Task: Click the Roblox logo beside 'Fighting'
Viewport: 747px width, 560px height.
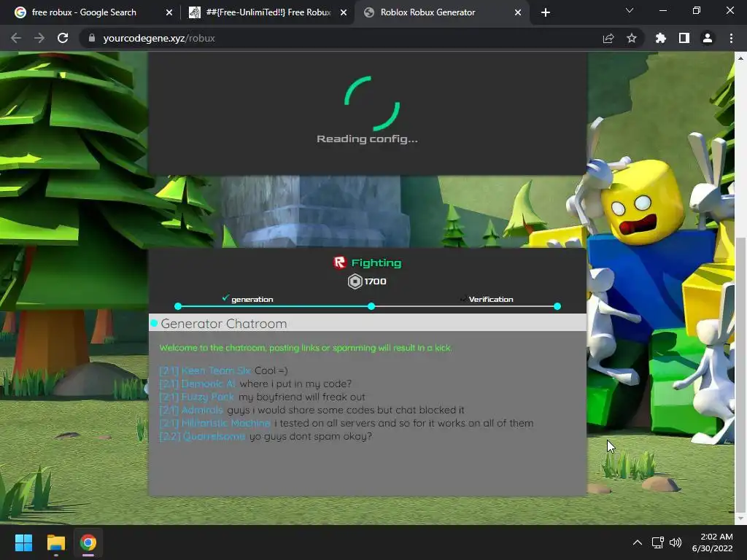Action: [339, 262]
